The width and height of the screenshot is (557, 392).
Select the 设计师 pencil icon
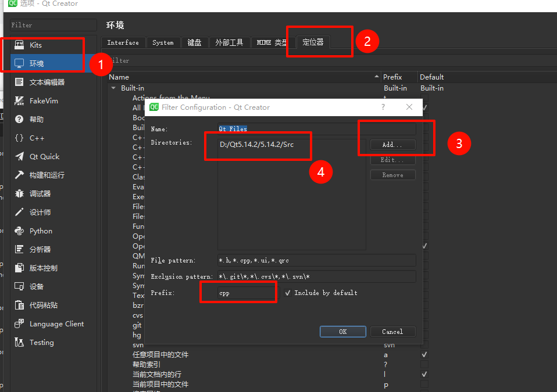click(19, 212)
